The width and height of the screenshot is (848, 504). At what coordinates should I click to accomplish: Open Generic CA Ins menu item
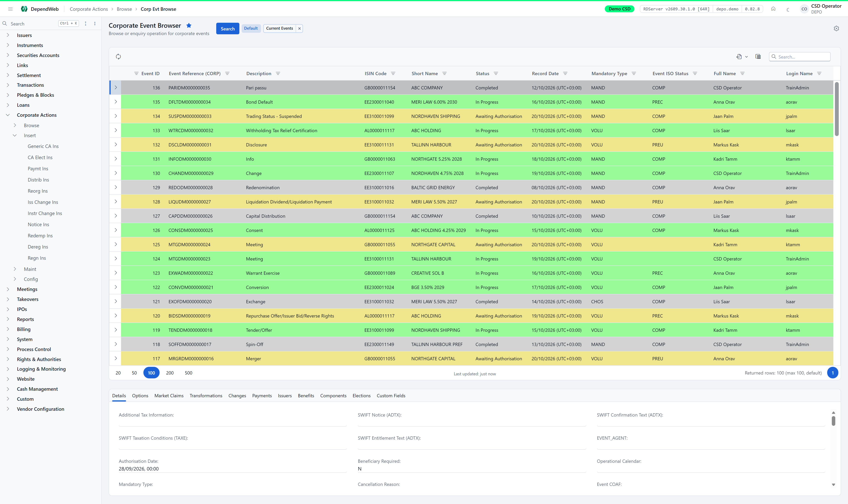click(43, 146)
